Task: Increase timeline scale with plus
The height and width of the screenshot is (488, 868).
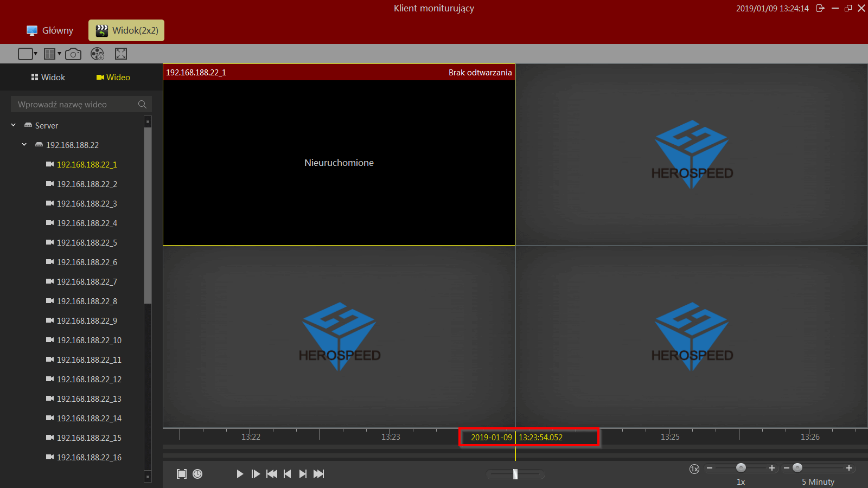Action: coord(849,468)
